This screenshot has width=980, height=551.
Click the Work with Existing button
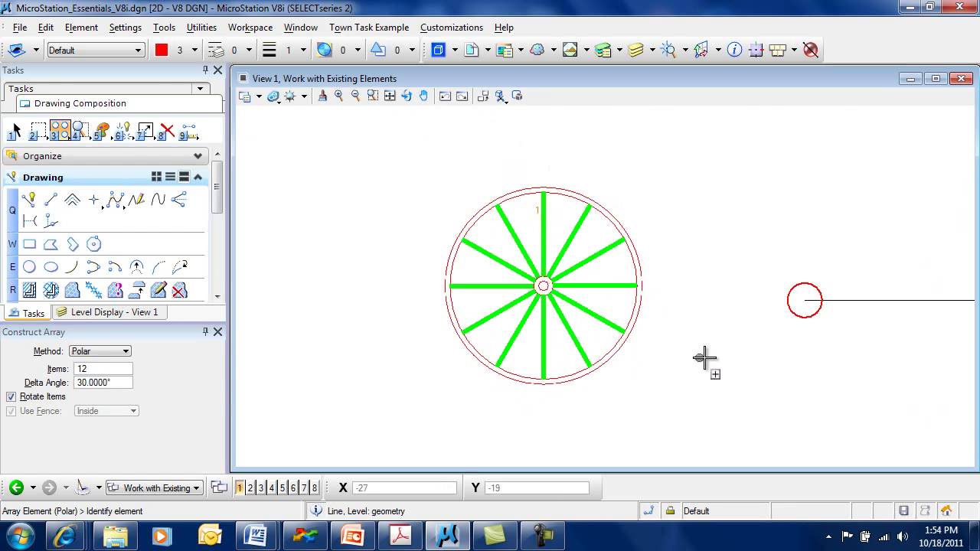click(154, 488)
